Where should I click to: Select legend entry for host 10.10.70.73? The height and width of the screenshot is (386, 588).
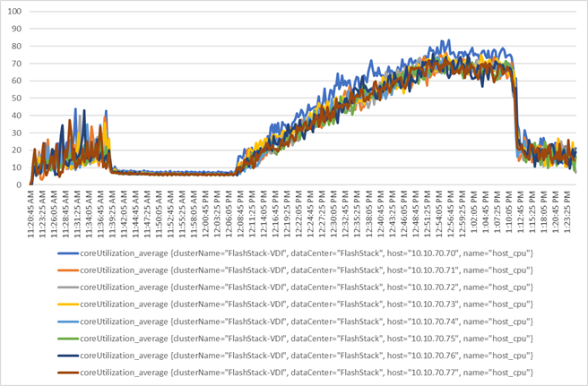[x=295, y=305]
